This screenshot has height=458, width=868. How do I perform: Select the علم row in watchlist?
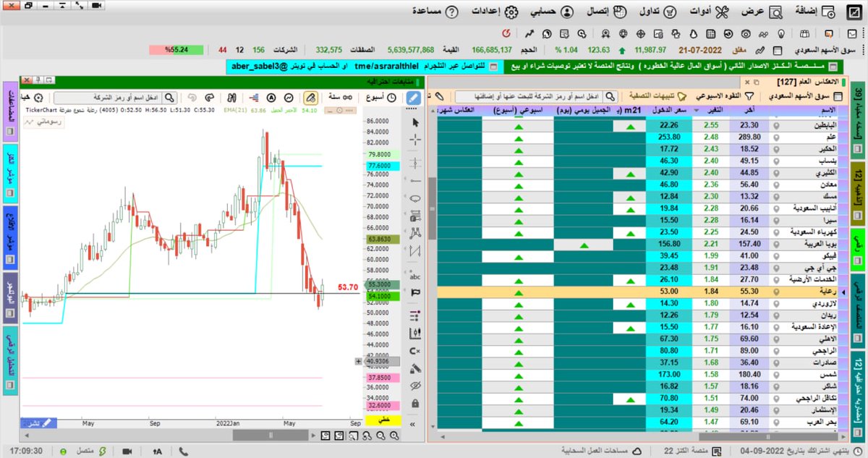click(639, 137)
